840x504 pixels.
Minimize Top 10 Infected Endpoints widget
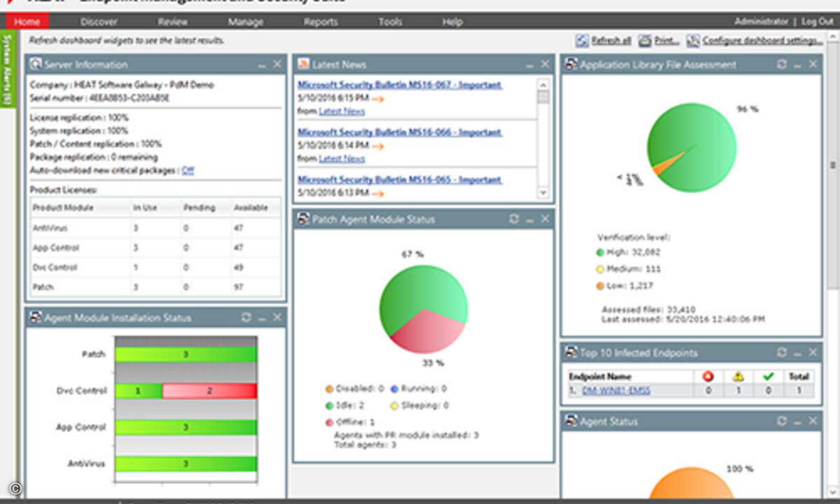797,353
